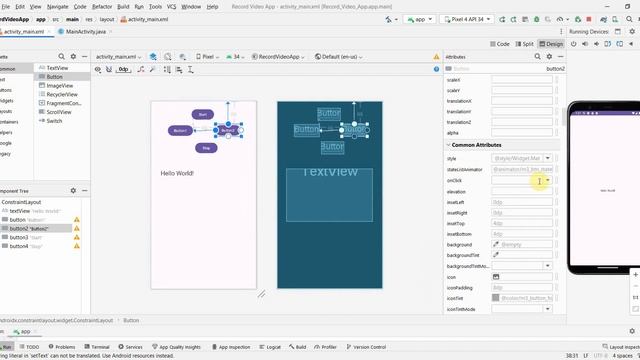Click default margin 0dp button

[123, 69]
